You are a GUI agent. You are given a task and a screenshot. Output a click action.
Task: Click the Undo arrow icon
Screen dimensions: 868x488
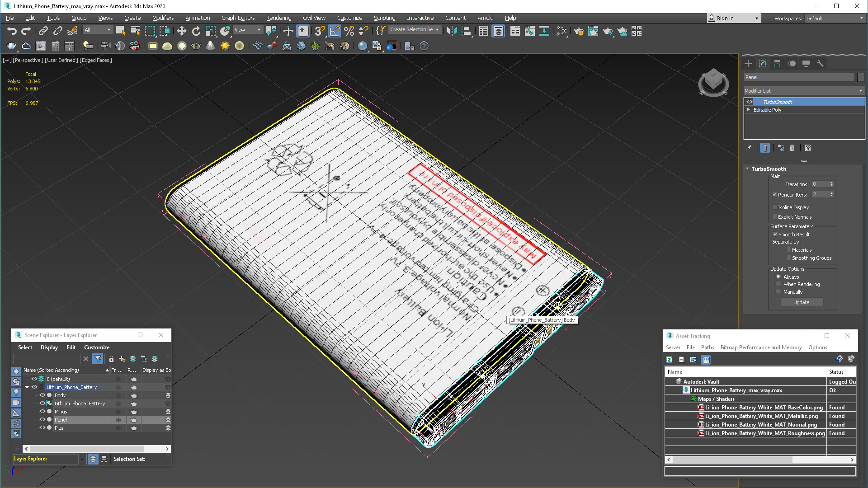click(12, 31)
